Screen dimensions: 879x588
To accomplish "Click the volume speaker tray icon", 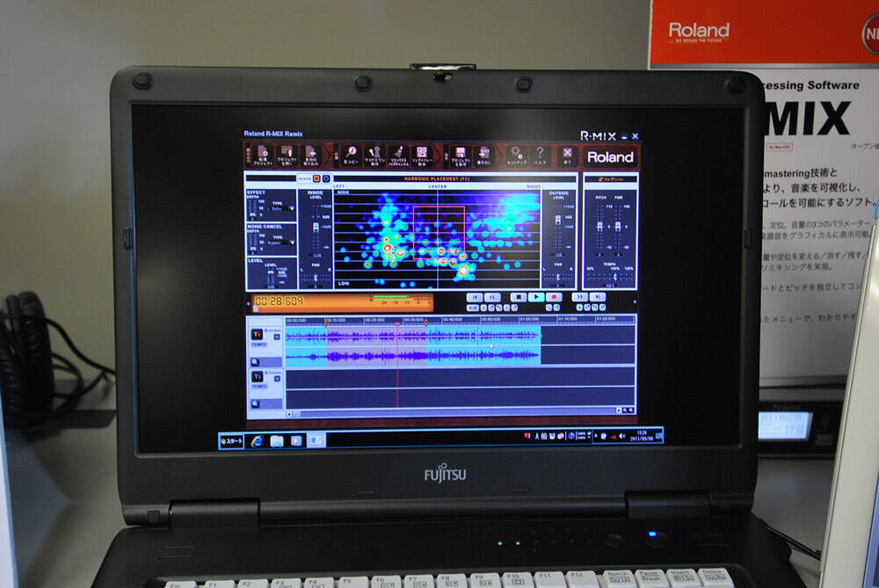I will pyautogui.click(x=621, y=436).
